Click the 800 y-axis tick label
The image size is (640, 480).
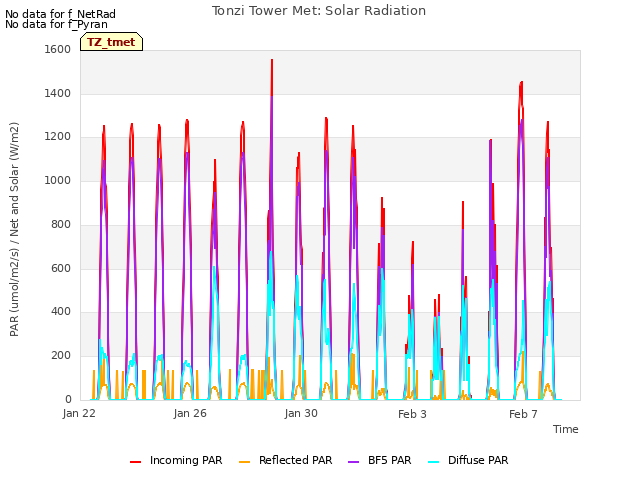point(61,224)
